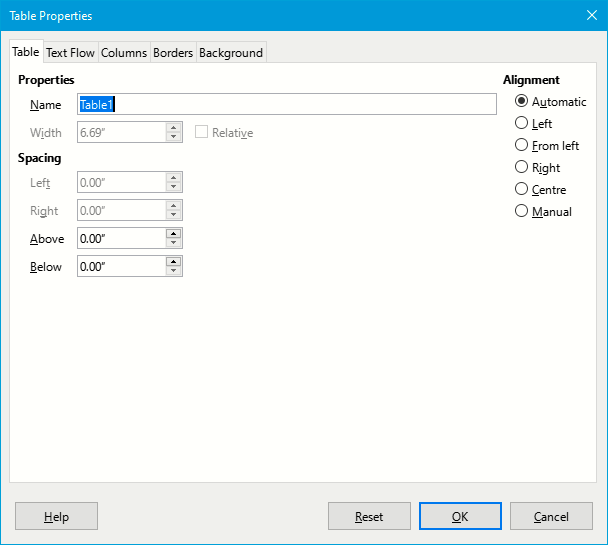Viewport: 608px width, 545px height.
Task: Open Help for this dialog
Action: pyautogui.click(x=56, y=516)
